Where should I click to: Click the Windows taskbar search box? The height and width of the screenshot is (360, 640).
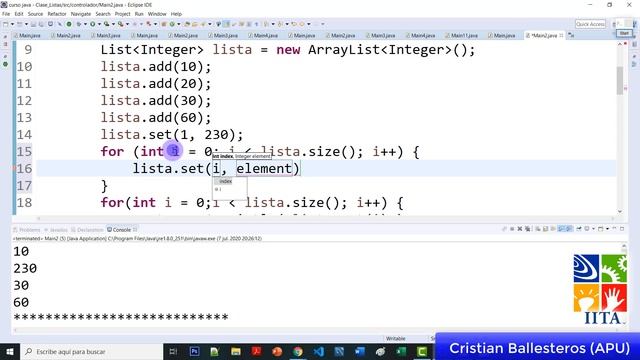coord(92,351)
